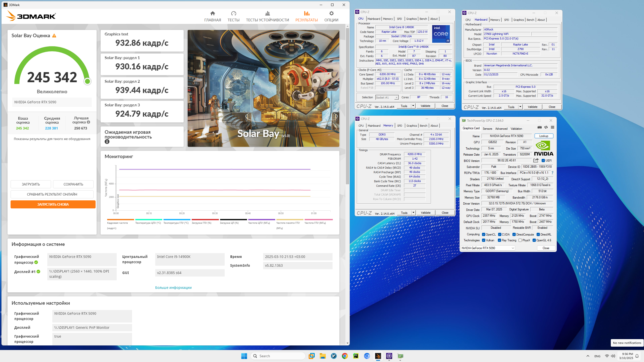Open the РЕЗУЛЬТАТЫ bars icon
The image size is (644, 362).
(307, 13)
